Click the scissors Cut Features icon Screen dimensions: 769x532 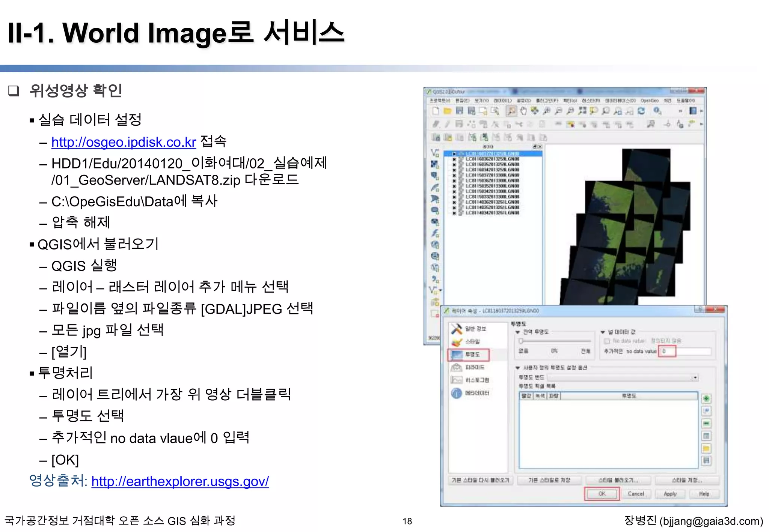coord(519,124)
